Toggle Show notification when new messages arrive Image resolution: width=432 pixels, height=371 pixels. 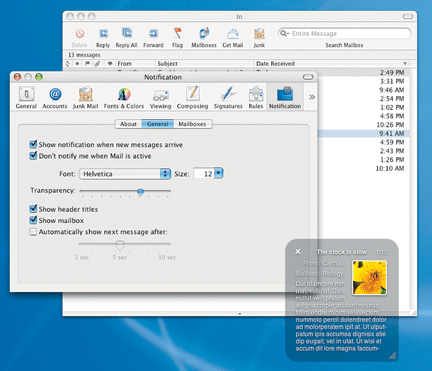point(33,144)
